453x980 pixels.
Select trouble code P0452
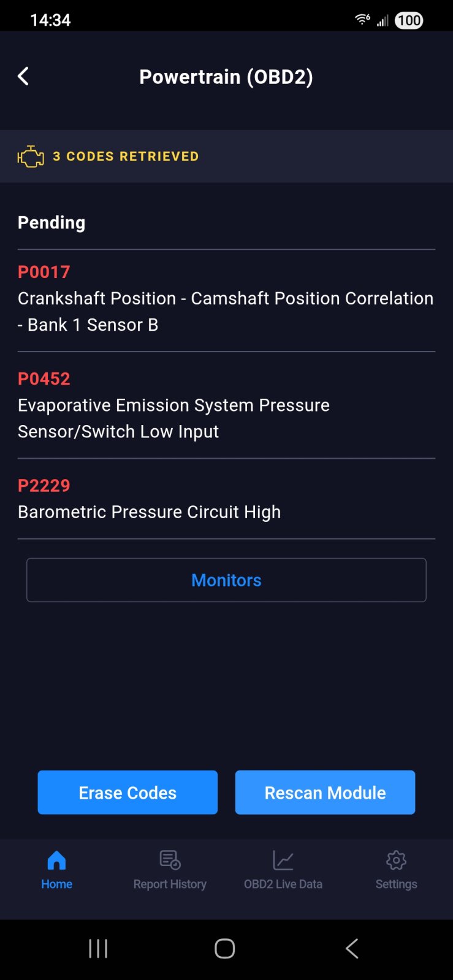pyautogui.click(x=44, y=379)
